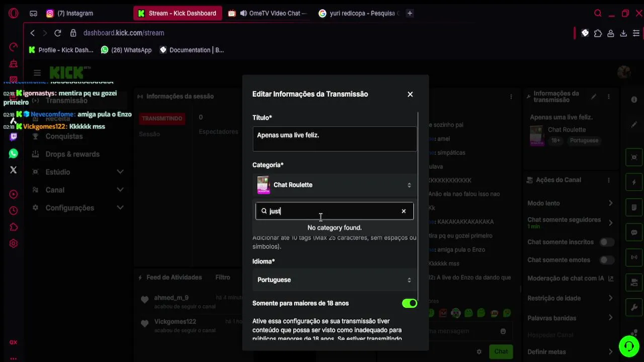Open Moderação de chat com IA link

(x=571, y=278)
